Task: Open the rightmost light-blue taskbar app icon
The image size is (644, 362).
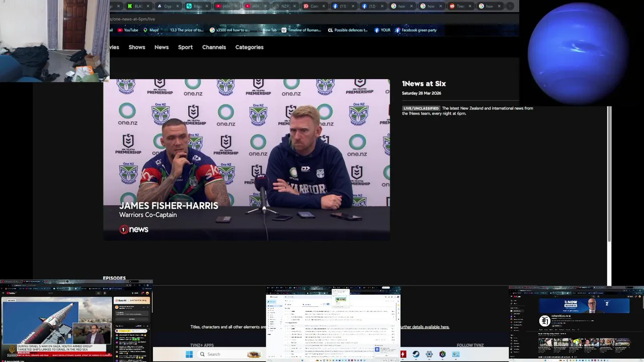Action: coord(455,354)
